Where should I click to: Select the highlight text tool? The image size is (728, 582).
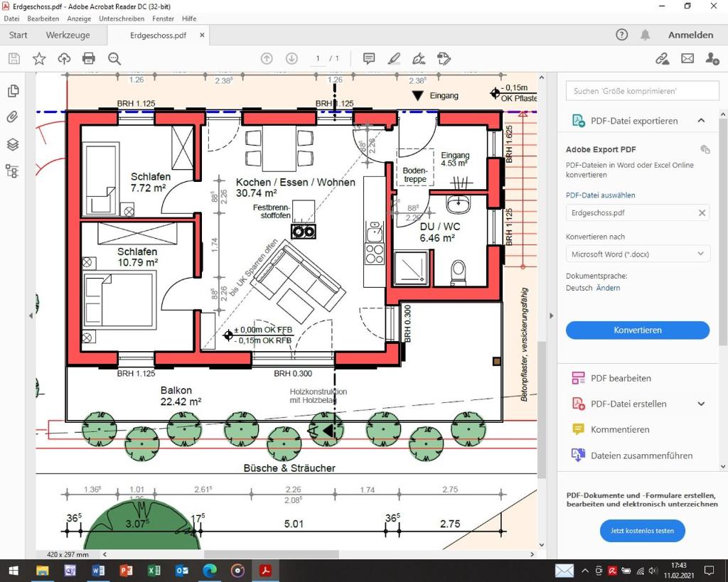coord(394,58)
